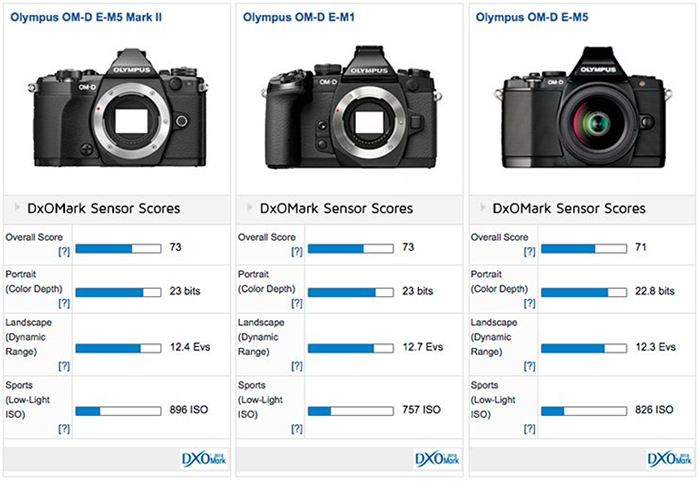
Task: Open the Olympus OM-D E-M1 title link
Action: click(x=290, y=17)
